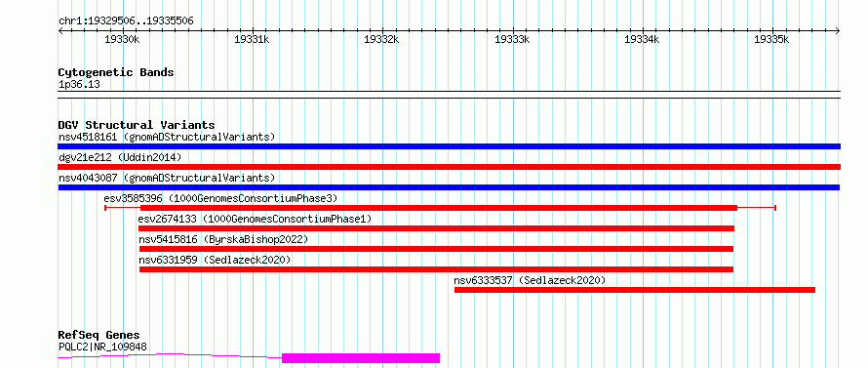
Task: Click the right arrow of the ruler
Action: point(838,31)
